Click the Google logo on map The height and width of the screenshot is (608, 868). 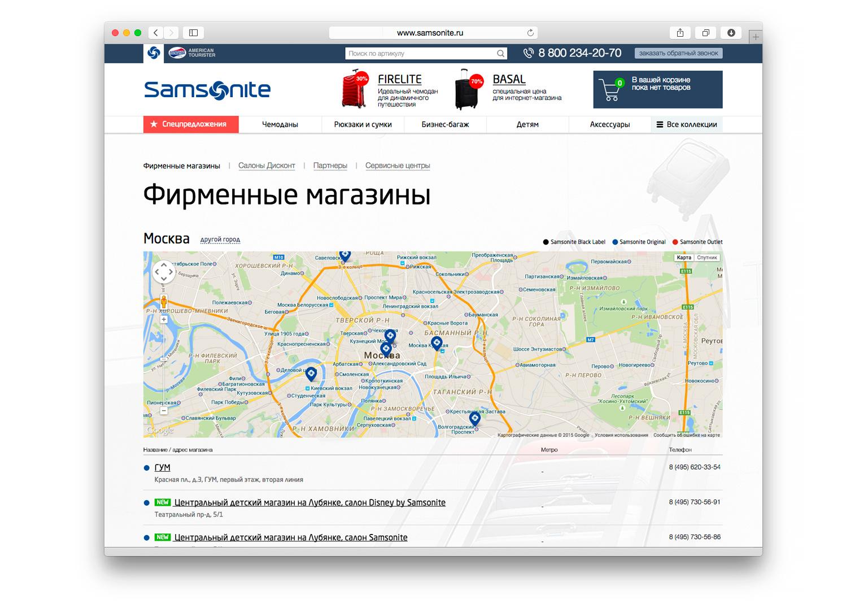coord(160,431)
